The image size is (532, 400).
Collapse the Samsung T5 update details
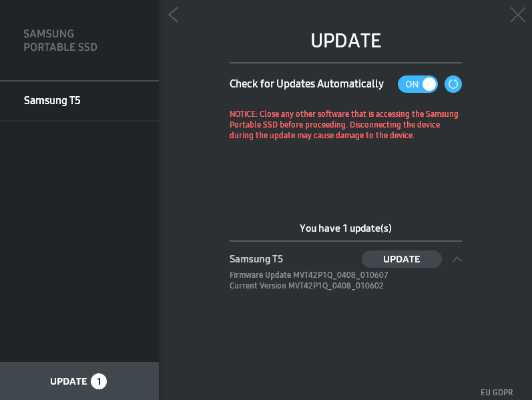457,259
